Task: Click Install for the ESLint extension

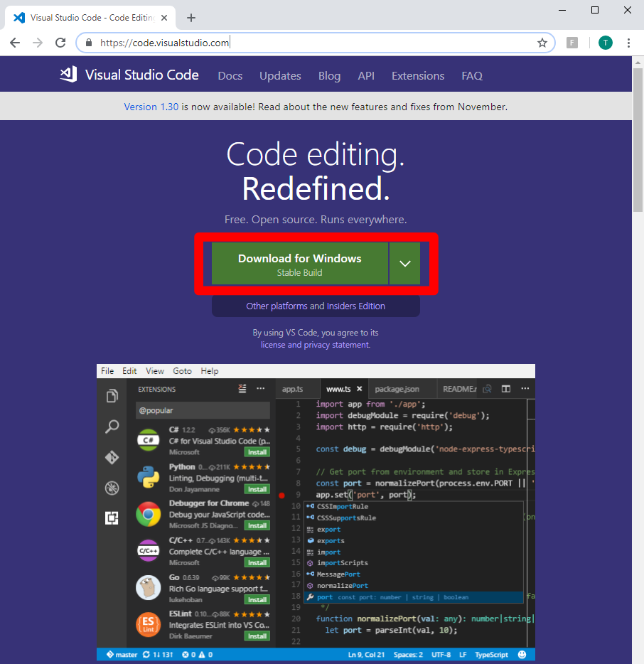Action: (257, 636)
